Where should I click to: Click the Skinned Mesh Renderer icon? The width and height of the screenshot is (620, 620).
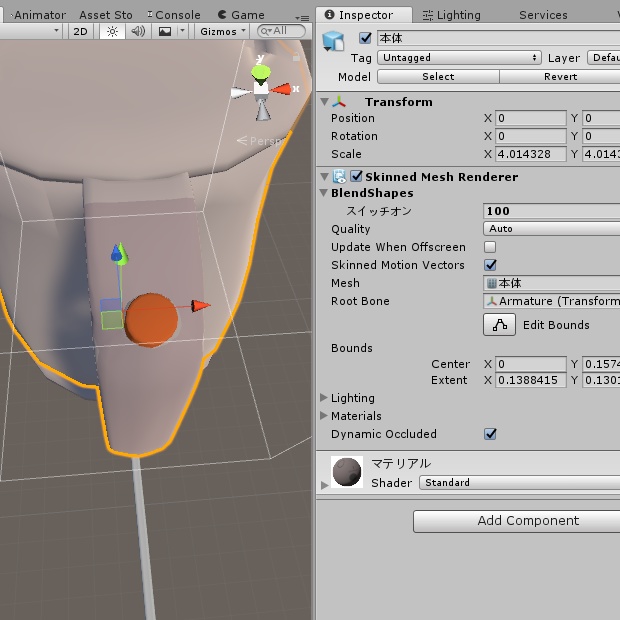[x=339, y=177]
